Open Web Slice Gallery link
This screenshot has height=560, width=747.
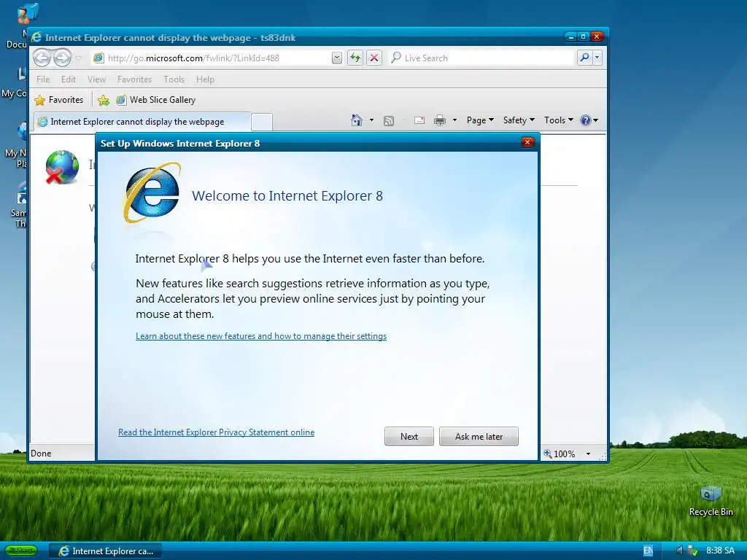point(156,100)
